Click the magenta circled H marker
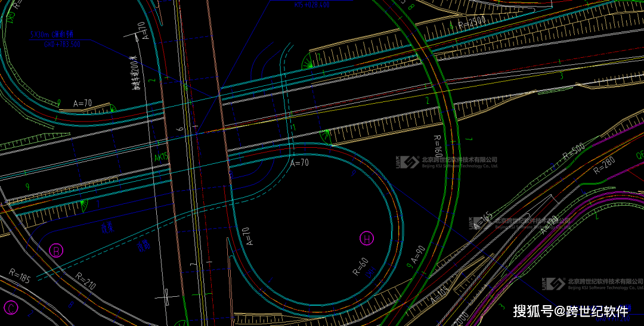 367,239
